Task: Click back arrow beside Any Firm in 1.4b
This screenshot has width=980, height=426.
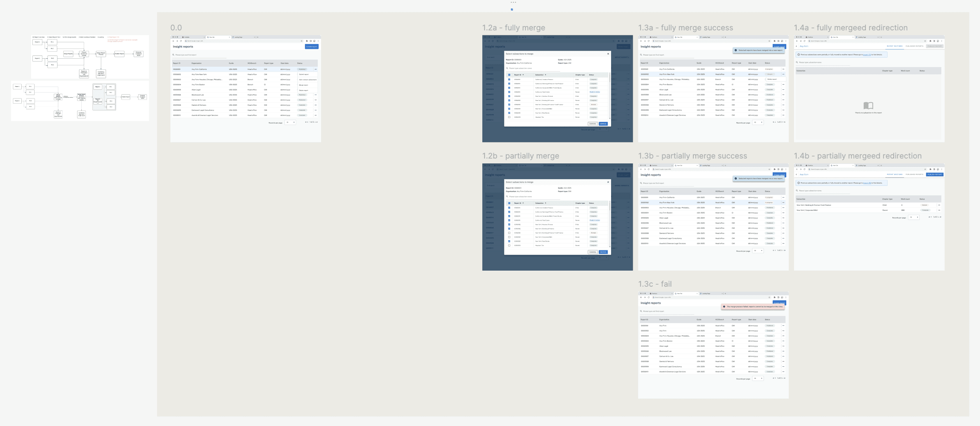Action: (x=797, y=174)
